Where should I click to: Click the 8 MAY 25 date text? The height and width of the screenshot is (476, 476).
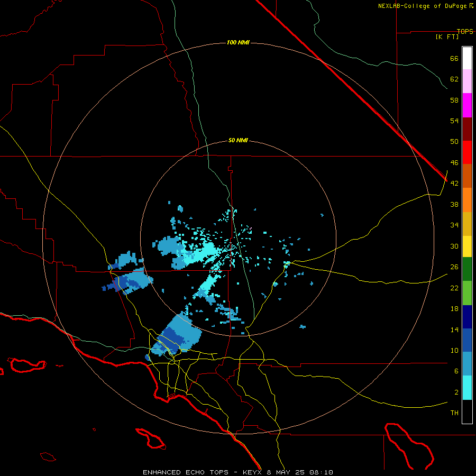[x=286, y=472]
